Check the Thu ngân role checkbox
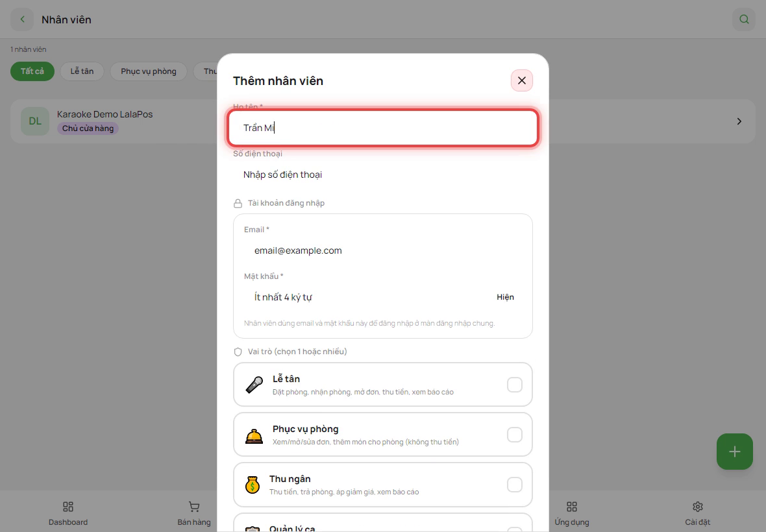This screenshot has width=766, height=532. [x=514, y=485]
